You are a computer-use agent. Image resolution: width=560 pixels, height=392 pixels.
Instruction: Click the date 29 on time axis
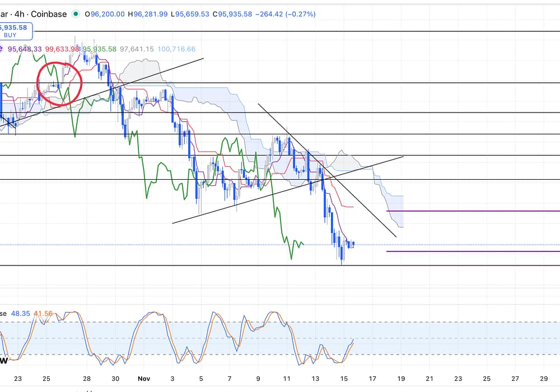click(x=545, y=379)
